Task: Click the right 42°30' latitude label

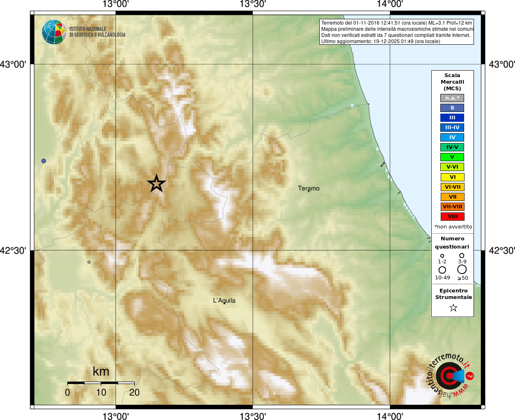Action: (502, 250)
